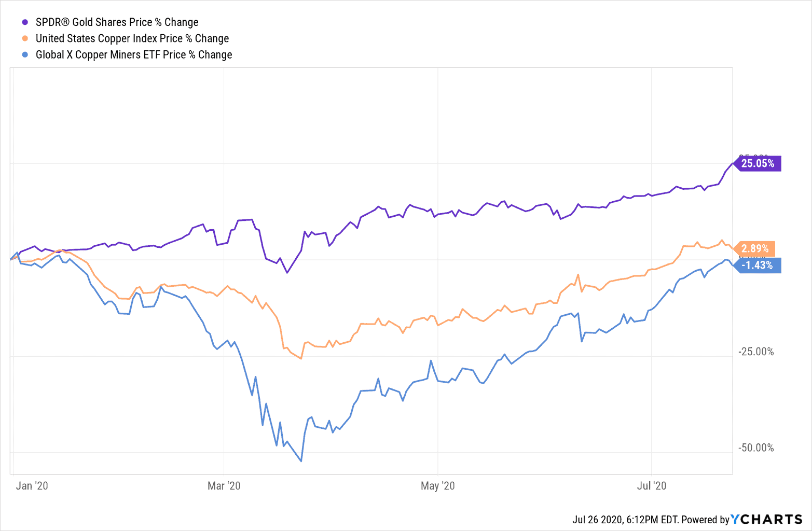Open the YCharts logo link
The width and height of the screenshot is (812, 531).
click(766, 519)
